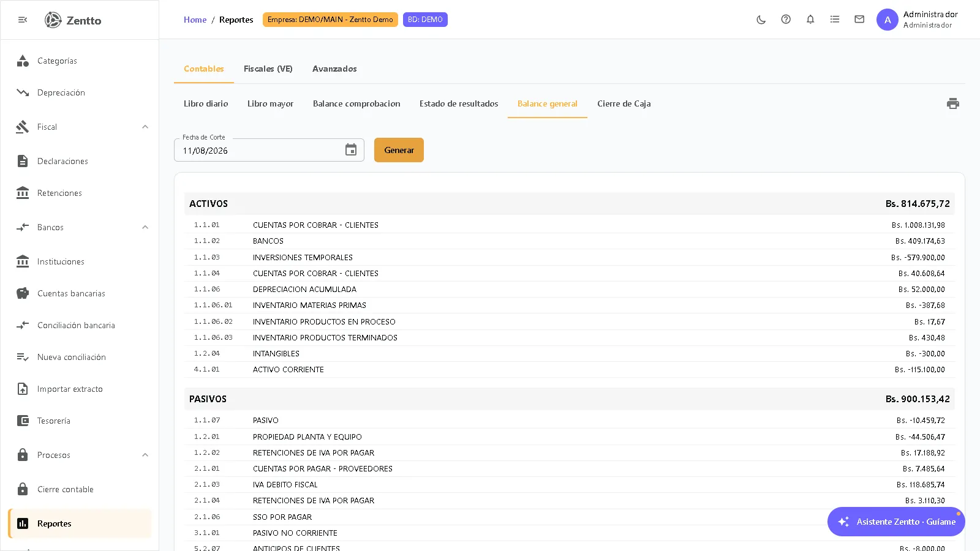The height and width of the screenshot is (551, 980).
Task: Toggle dark mode moon icon
Action: click(761, 20)
